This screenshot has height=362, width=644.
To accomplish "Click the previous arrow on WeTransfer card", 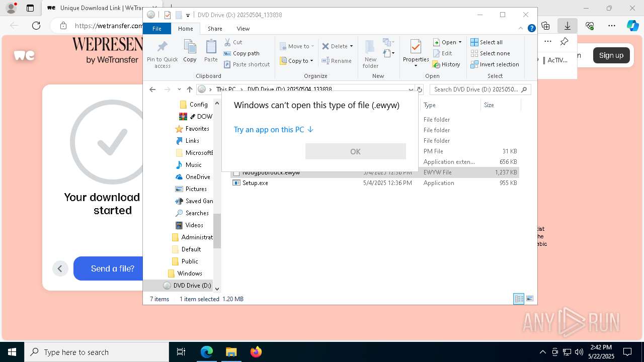I will [60, 268].
